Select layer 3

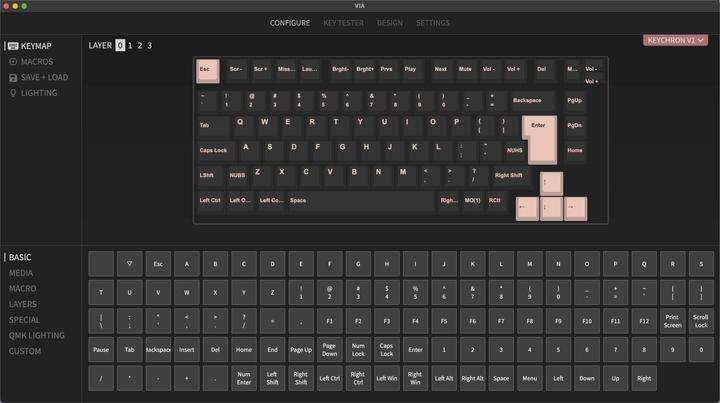pos(149,45)
